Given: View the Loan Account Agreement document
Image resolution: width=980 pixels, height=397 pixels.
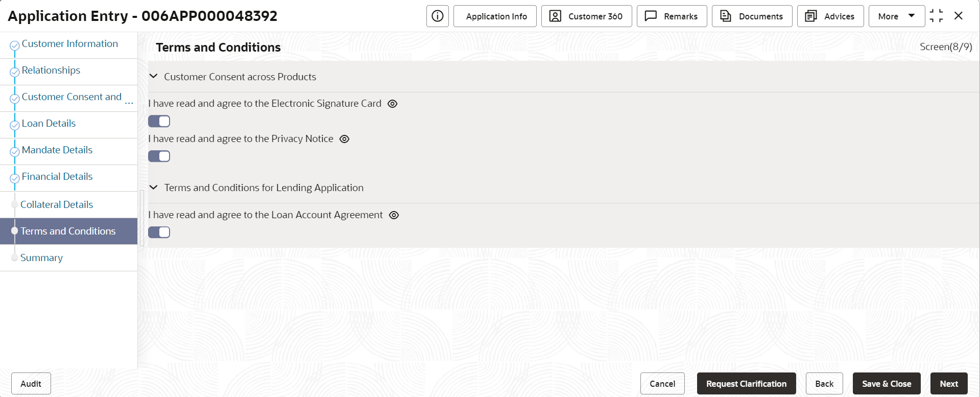Looking at the screenshot, I should pos(394,215).
